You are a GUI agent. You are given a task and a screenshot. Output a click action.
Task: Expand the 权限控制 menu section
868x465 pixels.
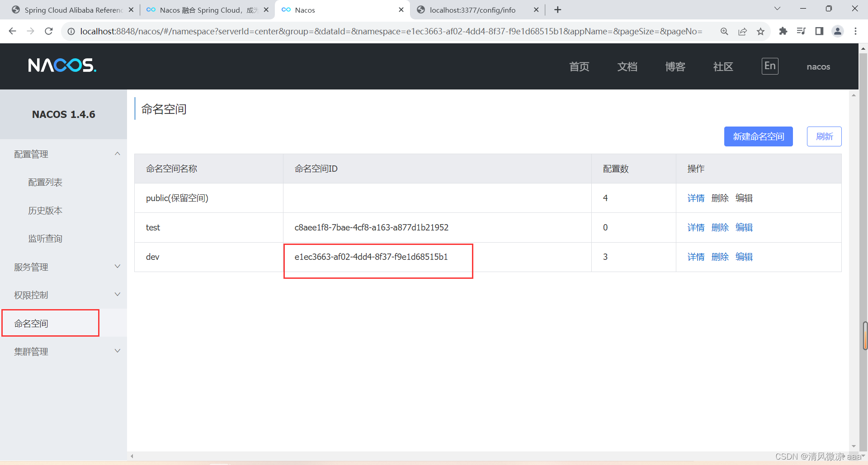[x=63, y=295]
